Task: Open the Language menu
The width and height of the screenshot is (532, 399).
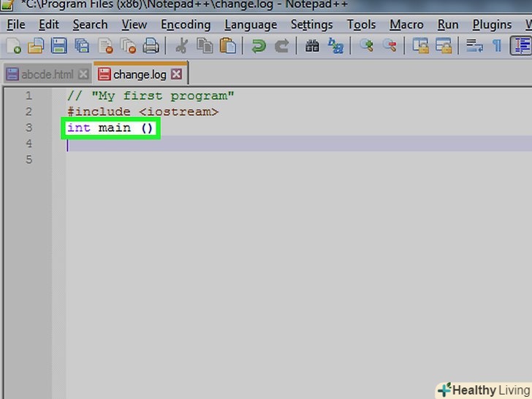Action: [x=251, y=25]
